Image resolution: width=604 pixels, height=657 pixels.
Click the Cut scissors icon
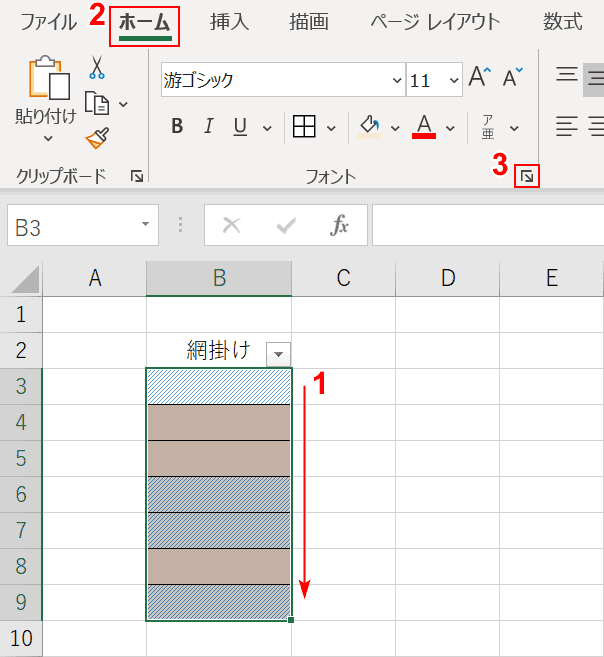pyautogui.click(x=97, y=67)
